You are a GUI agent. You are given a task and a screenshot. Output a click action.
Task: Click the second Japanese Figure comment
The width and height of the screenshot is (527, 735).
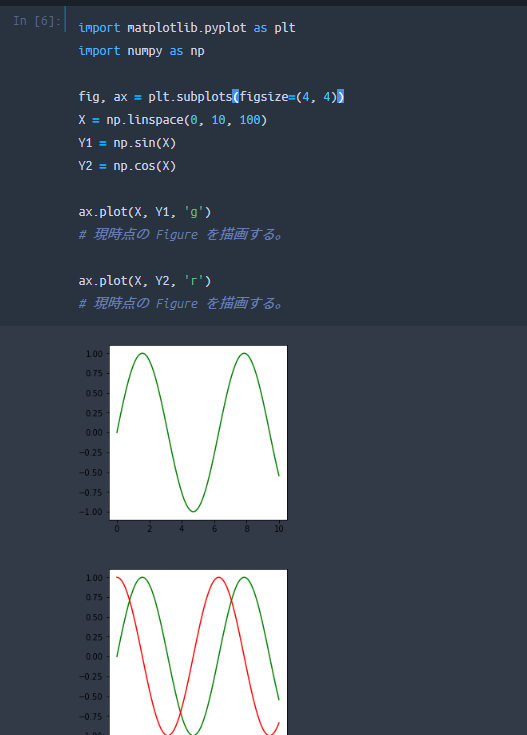(181, 303)
